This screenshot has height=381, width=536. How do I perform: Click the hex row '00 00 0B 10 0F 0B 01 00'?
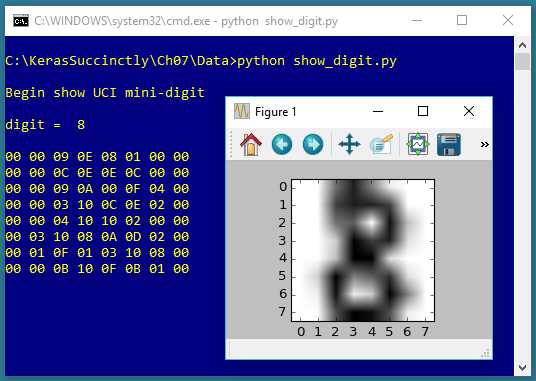coord(97,269)
